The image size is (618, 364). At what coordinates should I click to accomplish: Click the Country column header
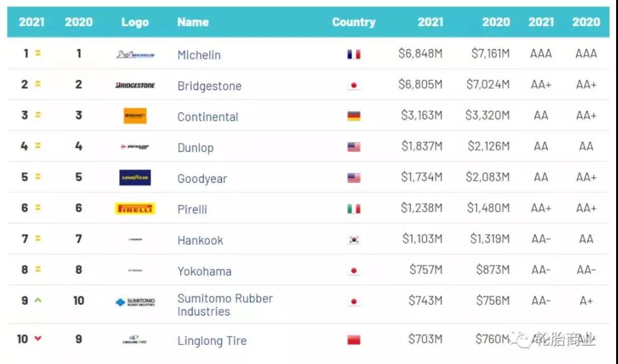click(x=354, y=22)
